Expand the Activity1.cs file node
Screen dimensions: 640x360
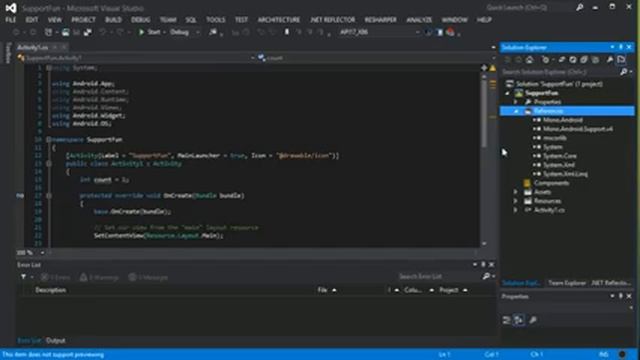coord(516,210)
